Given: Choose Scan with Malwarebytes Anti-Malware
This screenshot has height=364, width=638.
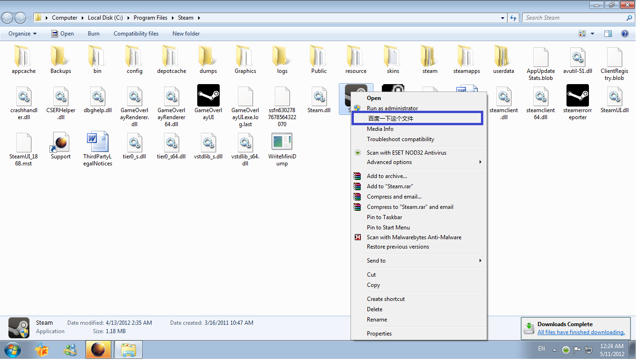Looking at the screenshot, I should [419, 237].
